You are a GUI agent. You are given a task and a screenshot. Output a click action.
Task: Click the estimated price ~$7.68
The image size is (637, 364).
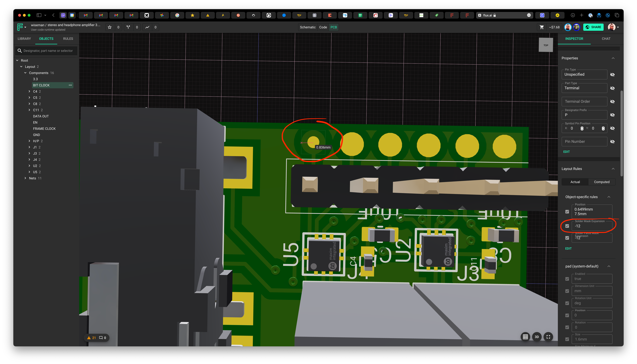tap(554, 27)
